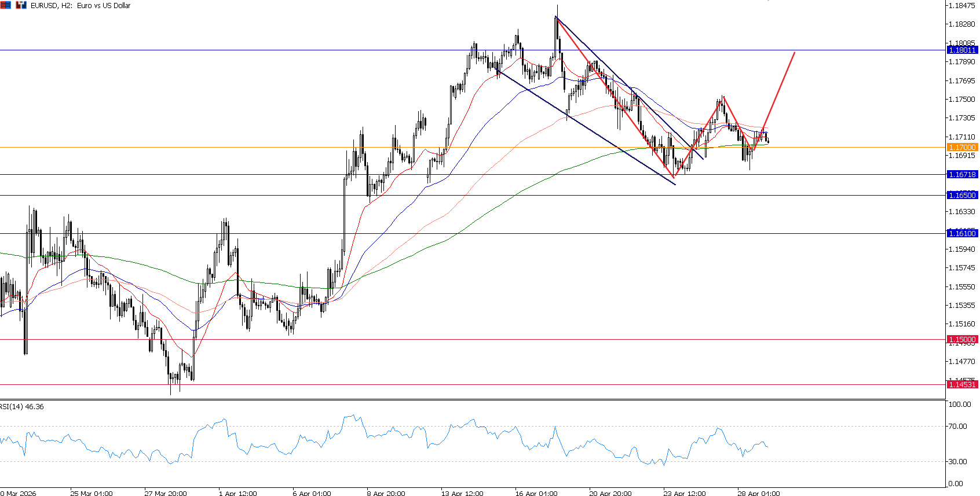Click the red 1.14531 price level label

pos(961,384)
